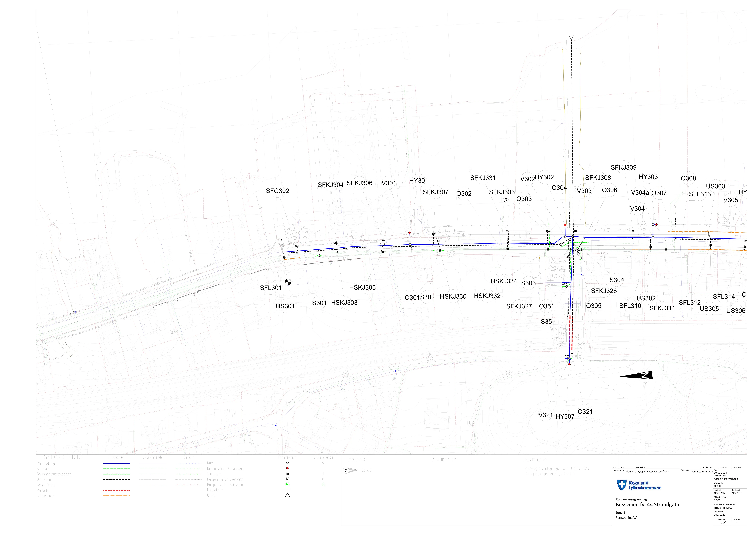Select the Sone 2 marker under Merknad

click(x=350, y=470)
